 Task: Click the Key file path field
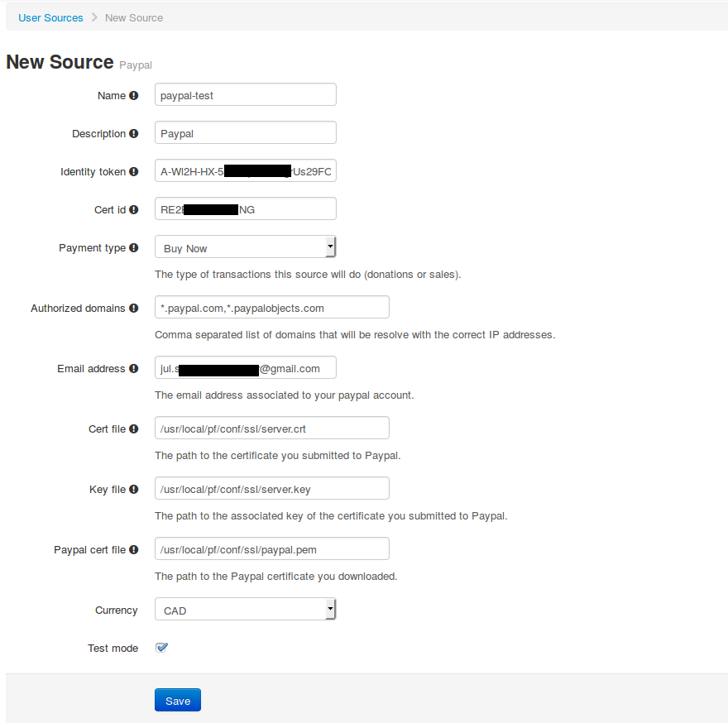click(x=272, y=488)
